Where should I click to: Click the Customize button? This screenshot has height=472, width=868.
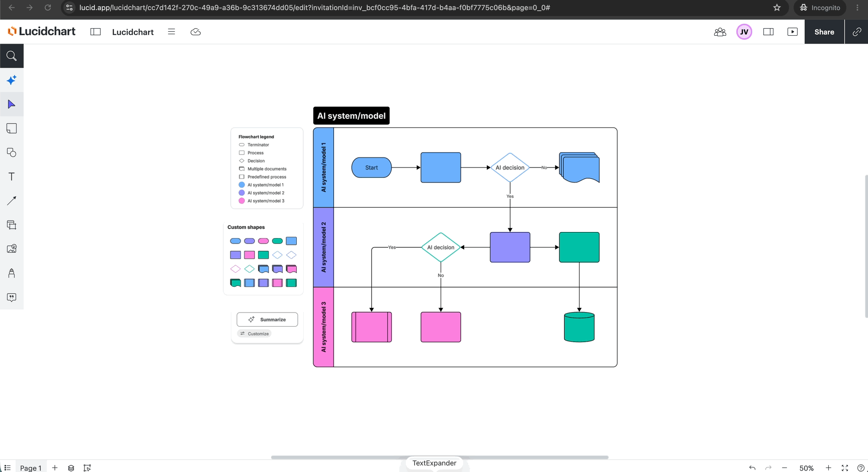pyautogui.click(x=254, y=334)
